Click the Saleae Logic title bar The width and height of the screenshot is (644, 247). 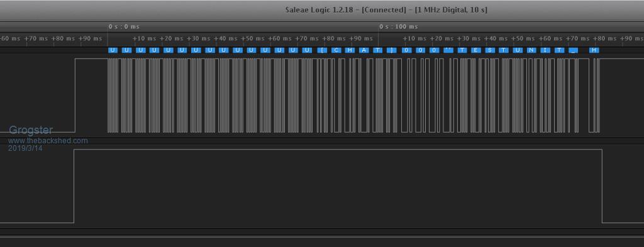(x=386, y=10)
